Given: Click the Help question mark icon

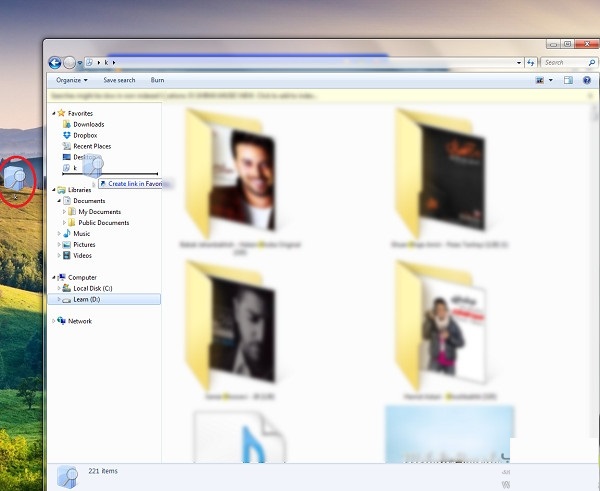Looking at the screenshot, I should click(x=587, y=80).
